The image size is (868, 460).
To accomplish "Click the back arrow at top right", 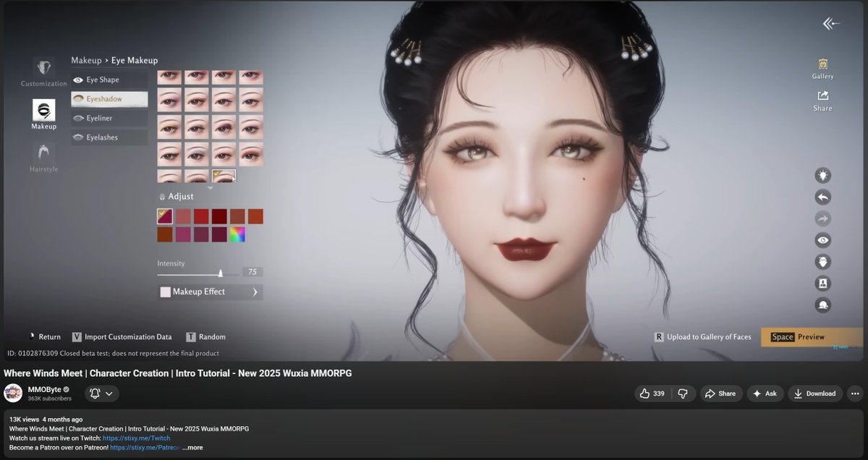I will pyautogui.click(x=831, y=24).
